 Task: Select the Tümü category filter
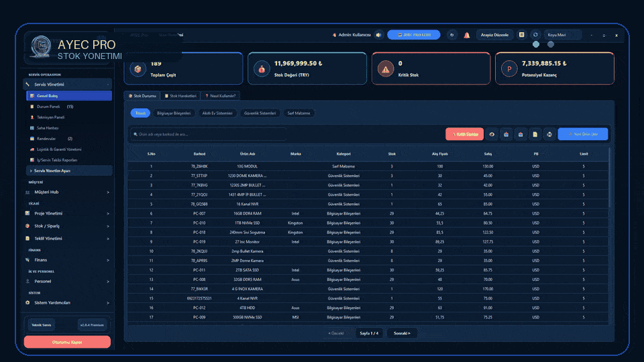[140, 113]
